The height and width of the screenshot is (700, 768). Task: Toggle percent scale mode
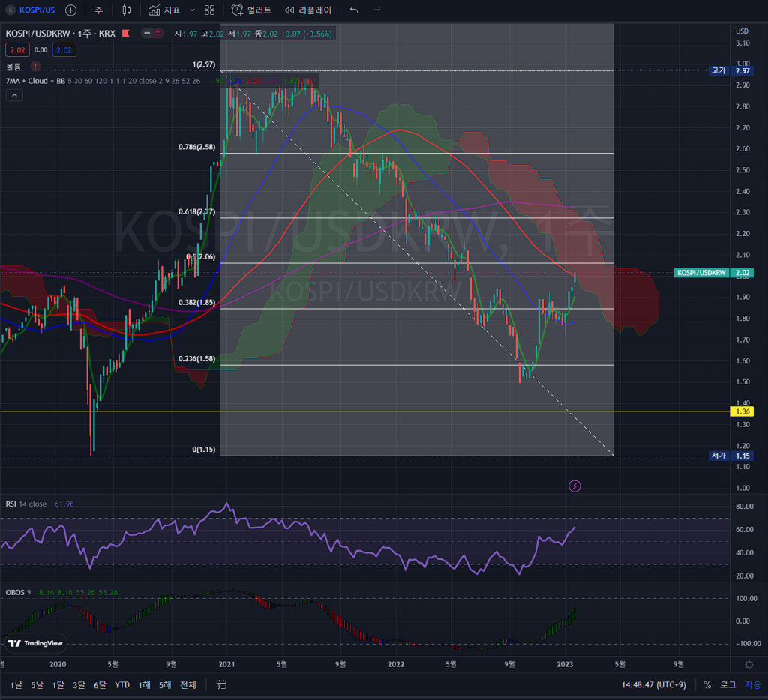(706, 684)
